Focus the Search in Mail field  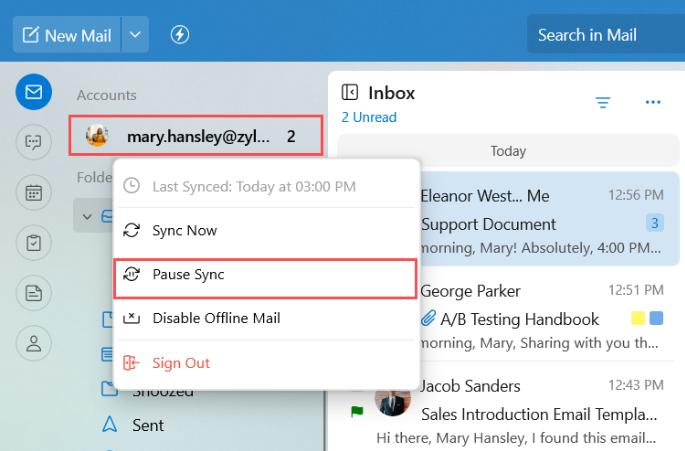click(606, 35)
